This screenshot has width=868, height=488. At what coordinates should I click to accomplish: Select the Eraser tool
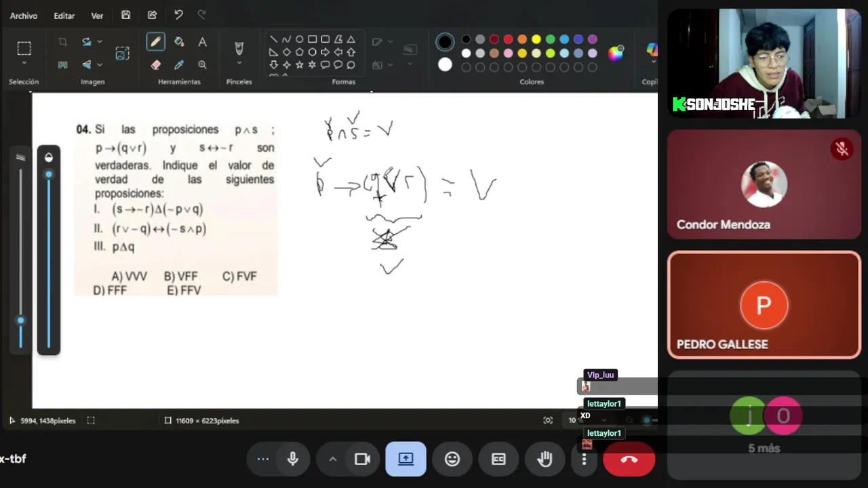[x=155, y=65]
